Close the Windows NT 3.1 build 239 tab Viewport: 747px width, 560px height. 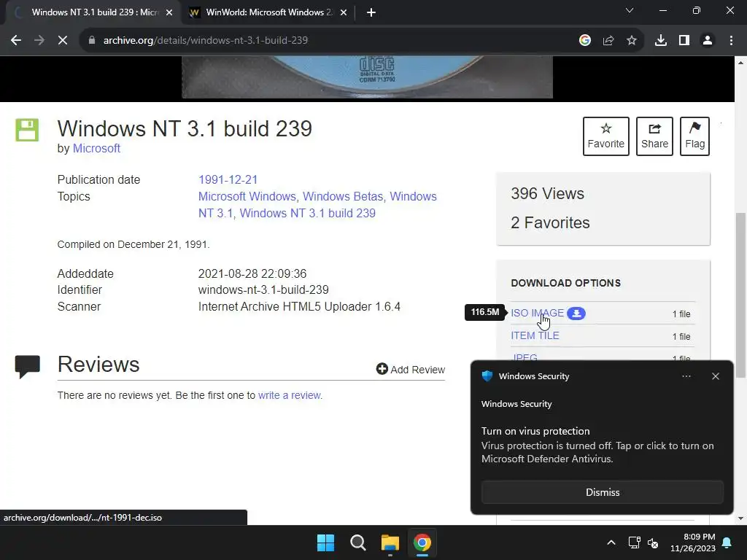pyautogui.click(x=169, y=13)
